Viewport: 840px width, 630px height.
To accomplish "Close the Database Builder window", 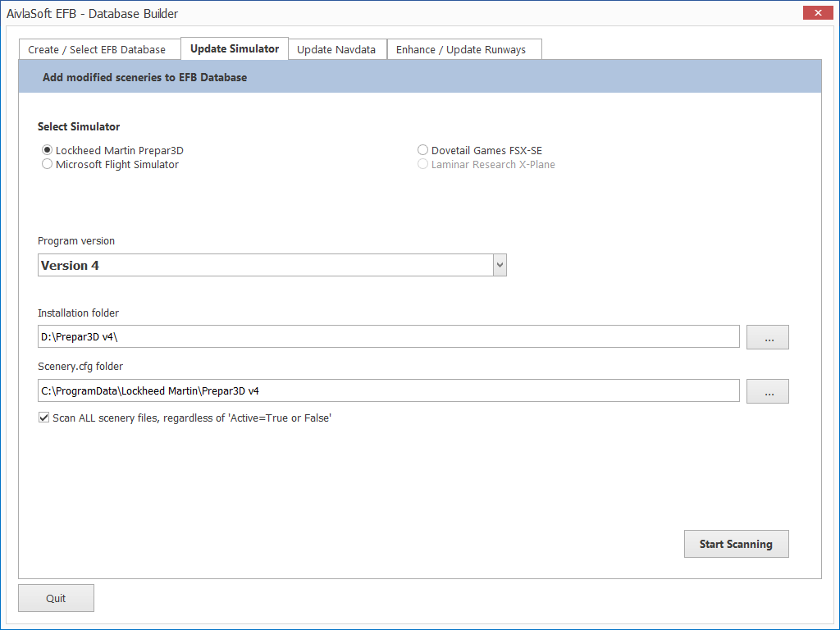I will 818,13.
